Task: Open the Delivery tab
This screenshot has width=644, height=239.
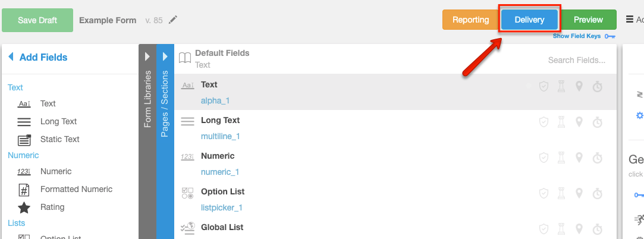Action: (x=529, y=20)
